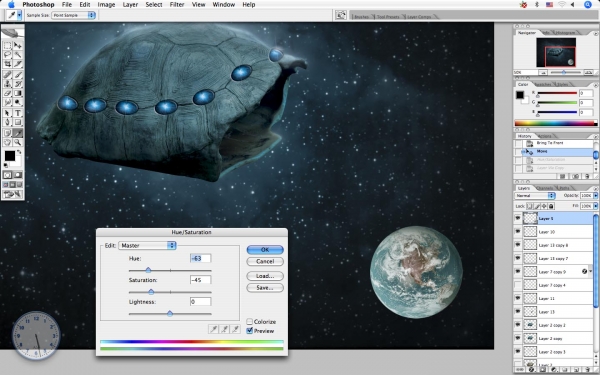Select the Zoom magnifier tool
Screen dimensions: 600x375
coord(18,142)
